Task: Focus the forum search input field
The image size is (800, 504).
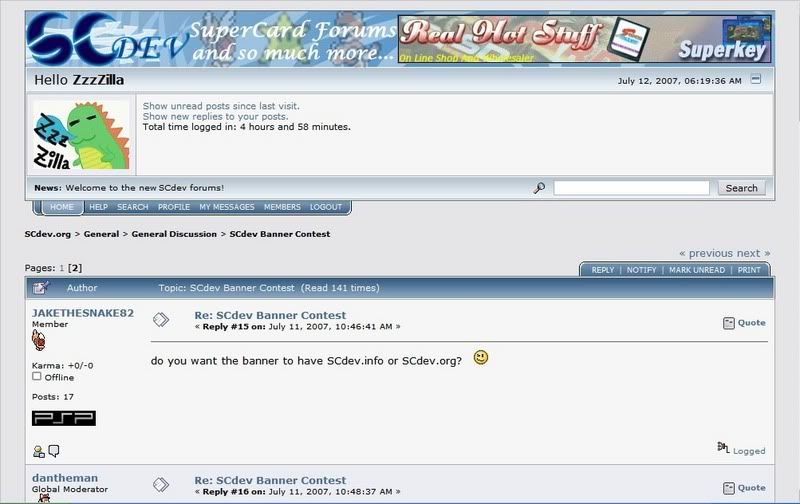Action: tap(631, 188)
